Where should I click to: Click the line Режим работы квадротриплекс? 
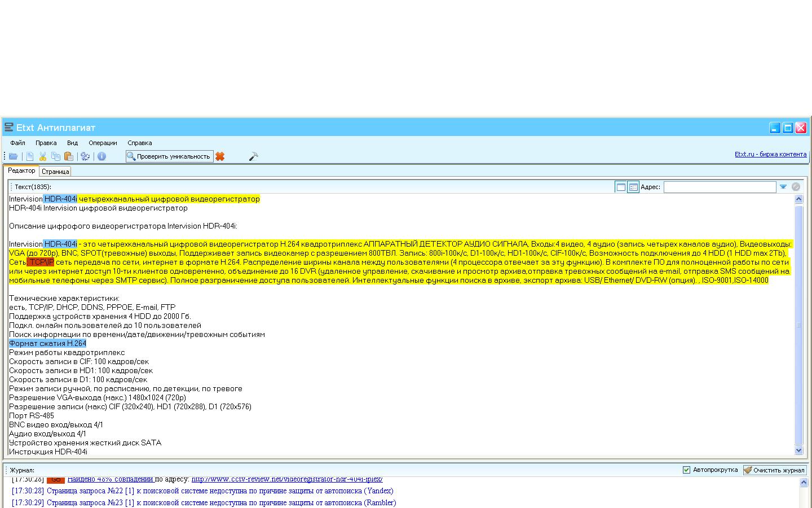[x=67, y=352]
